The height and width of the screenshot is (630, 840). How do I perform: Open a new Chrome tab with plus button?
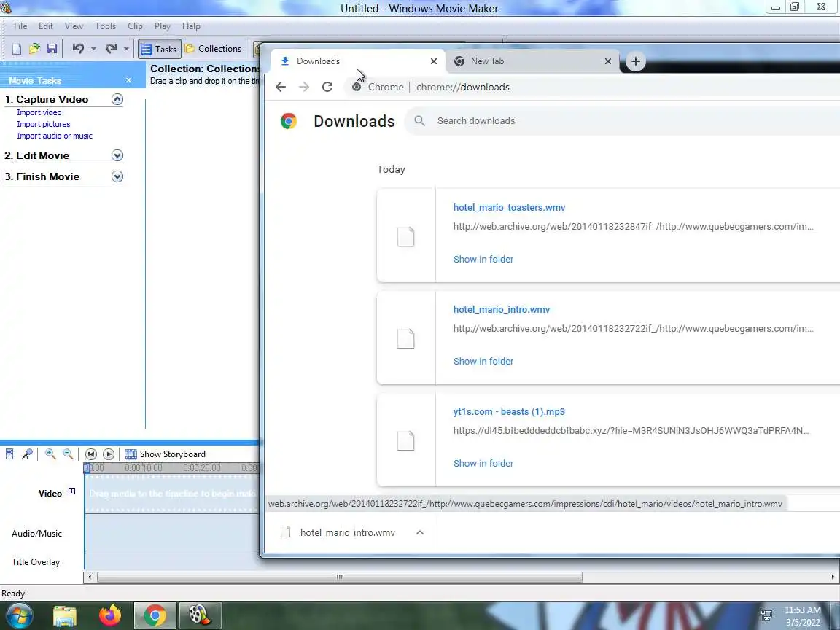[636, 61]
